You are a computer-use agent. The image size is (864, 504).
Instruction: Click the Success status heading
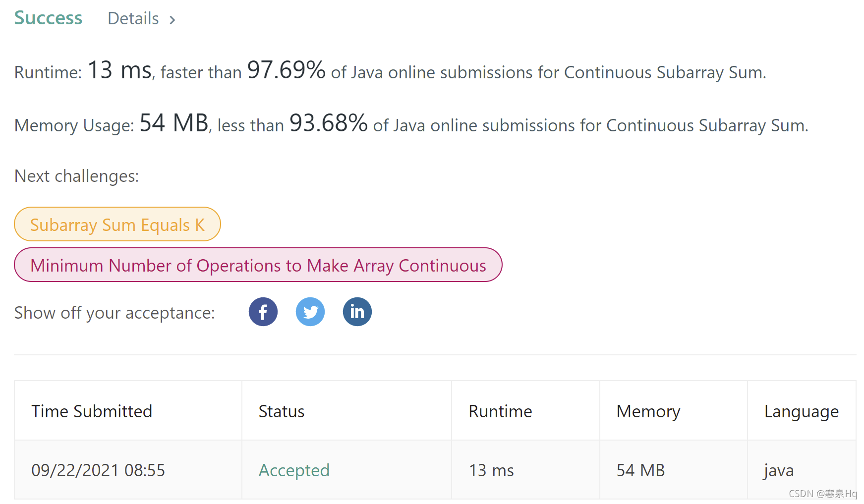pos(48,18)
